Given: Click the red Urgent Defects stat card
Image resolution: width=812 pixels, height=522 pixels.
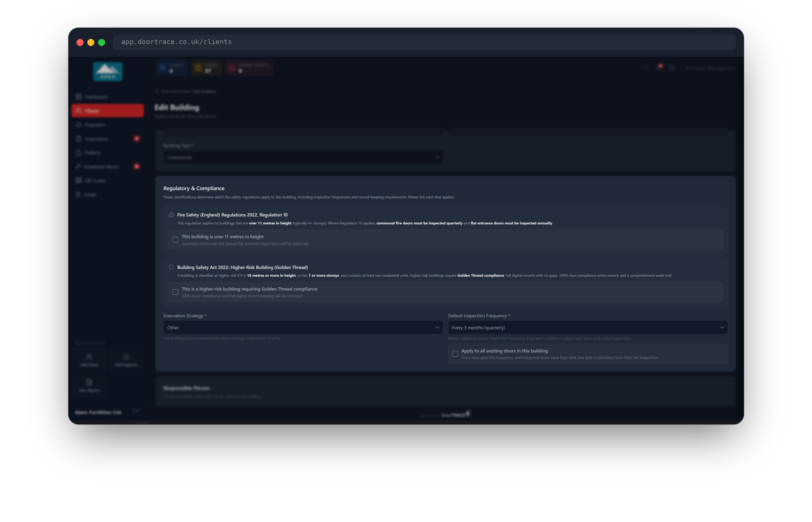Looking at the screenshot, I should point(249,68).
